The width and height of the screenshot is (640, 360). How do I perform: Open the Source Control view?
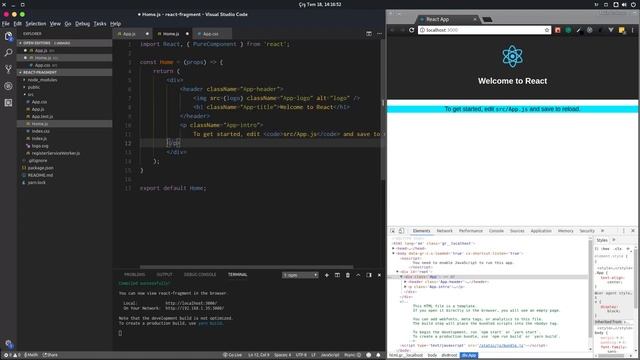(8, 69)
